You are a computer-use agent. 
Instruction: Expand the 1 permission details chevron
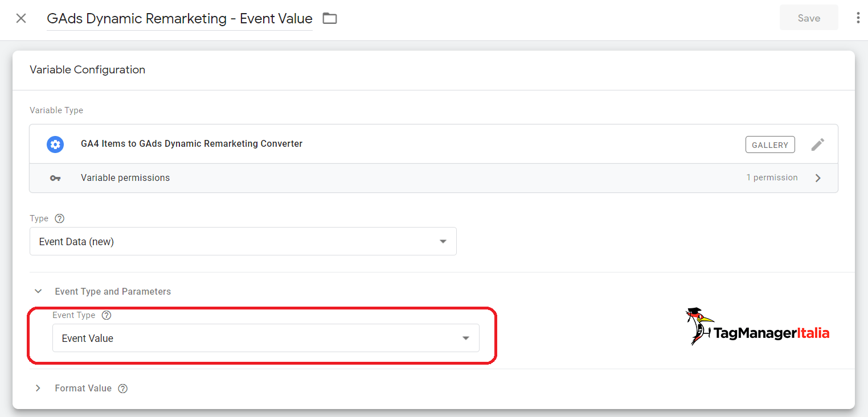click(x=818, y=177)
